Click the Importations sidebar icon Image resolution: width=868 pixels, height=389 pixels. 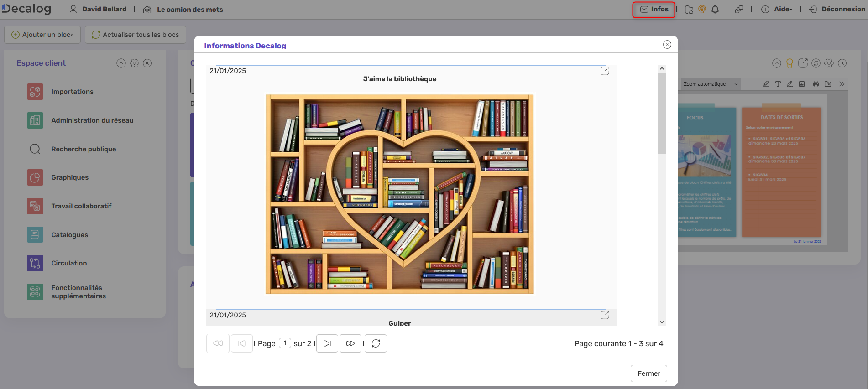[x=35, y=92]
